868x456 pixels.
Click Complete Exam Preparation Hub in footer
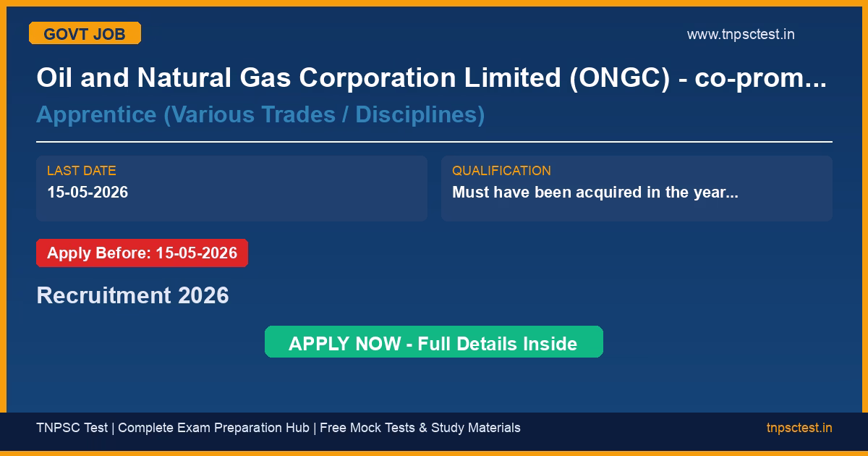pyautogui.click(x=216, y=428)
